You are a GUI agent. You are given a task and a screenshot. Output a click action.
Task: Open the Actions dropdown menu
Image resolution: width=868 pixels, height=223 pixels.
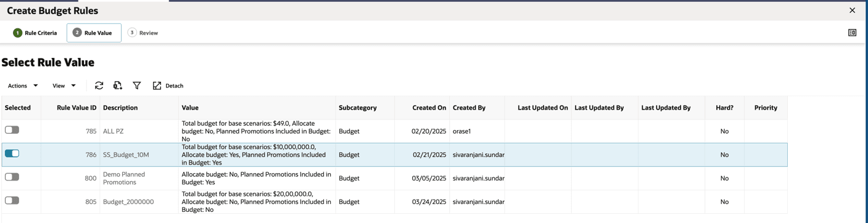23,86
